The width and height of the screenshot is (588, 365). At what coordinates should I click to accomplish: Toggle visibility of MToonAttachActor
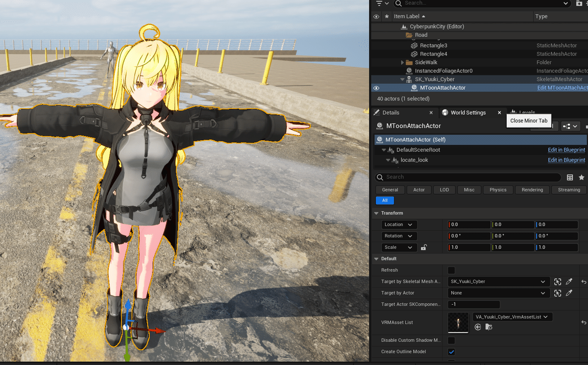pos(375,87)
